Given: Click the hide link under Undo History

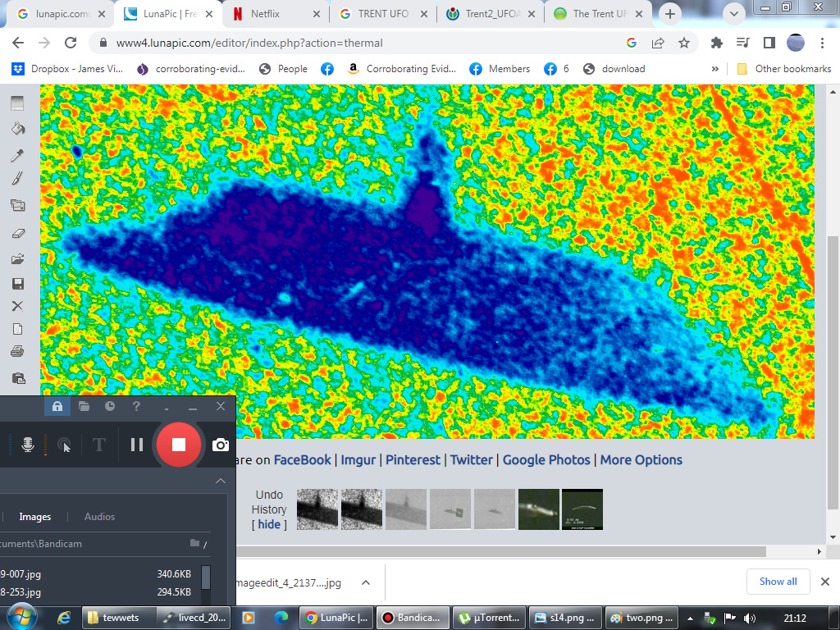Looking at the screenshot, I should pyautogui.click(x=269, y=525).
